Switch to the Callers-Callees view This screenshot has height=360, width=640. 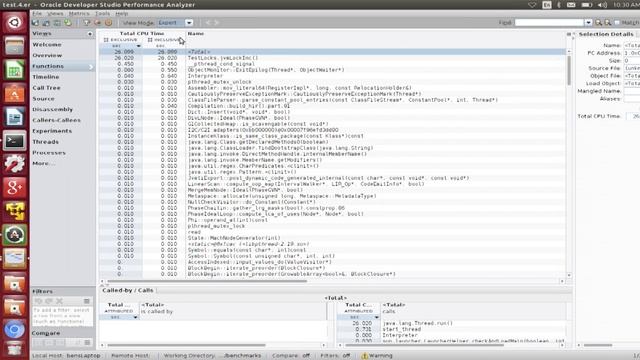click(56, 120)
